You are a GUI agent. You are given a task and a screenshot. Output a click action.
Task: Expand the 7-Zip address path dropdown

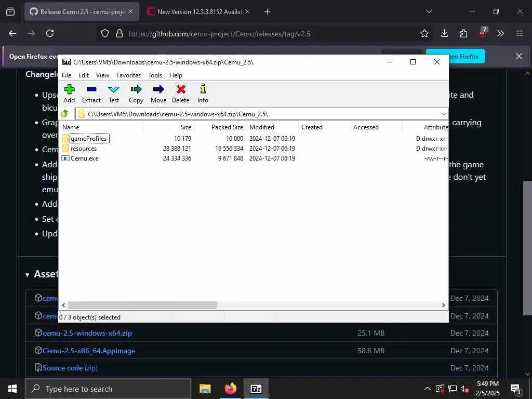click(x=444, y=114)
